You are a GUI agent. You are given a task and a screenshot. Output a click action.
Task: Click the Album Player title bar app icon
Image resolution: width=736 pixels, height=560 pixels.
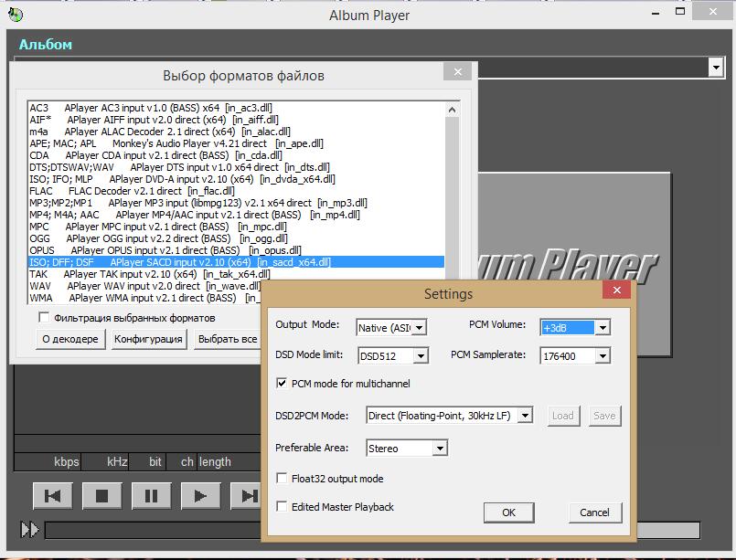pos(13,14)
